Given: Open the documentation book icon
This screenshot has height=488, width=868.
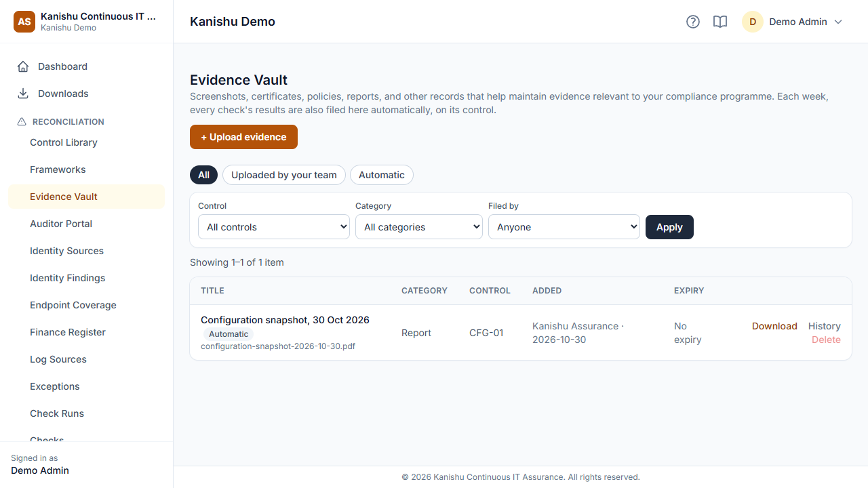Looking at the screenshot, I should [x=720, y=22].
